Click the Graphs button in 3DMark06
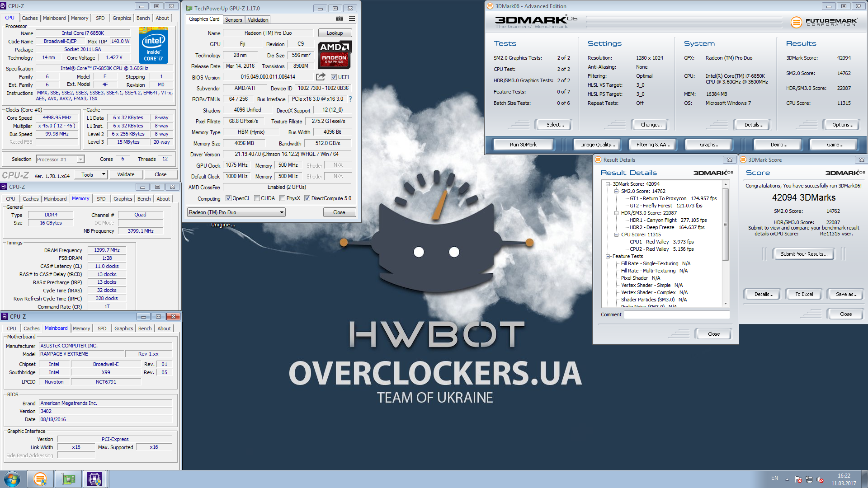 (x=709, y=145)
